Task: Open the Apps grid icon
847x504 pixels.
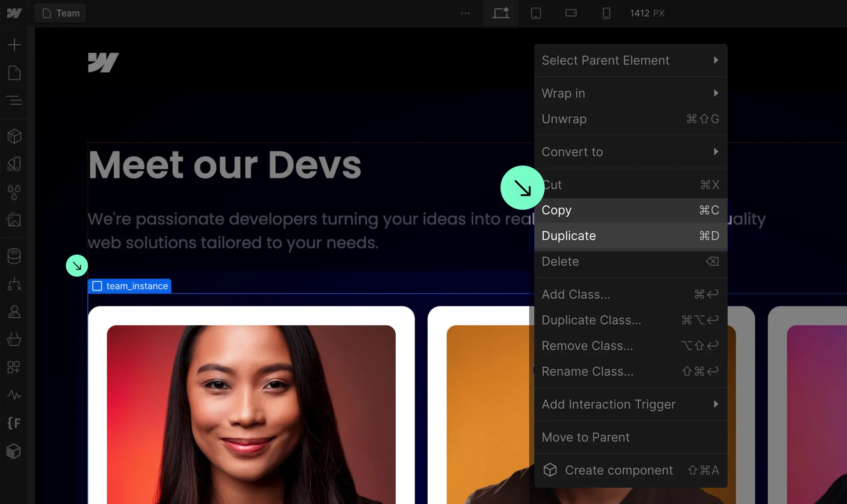Action: point(14,367)
